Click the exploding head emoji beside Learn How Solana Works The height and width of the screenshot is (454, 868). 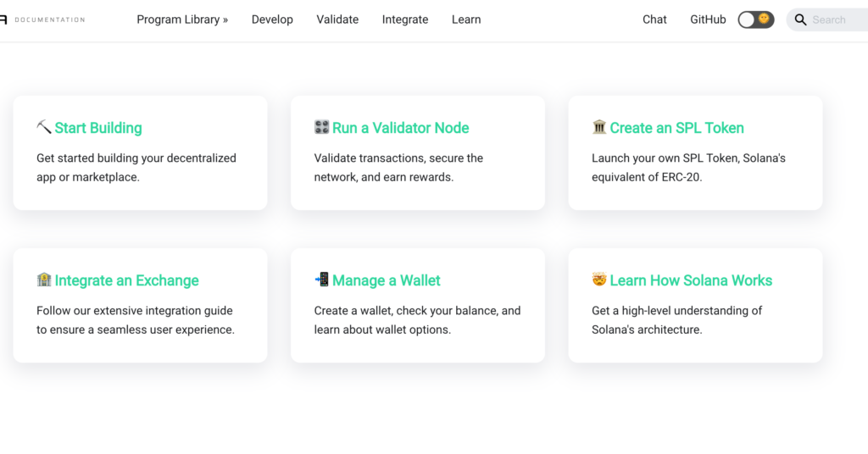[599, 280]
